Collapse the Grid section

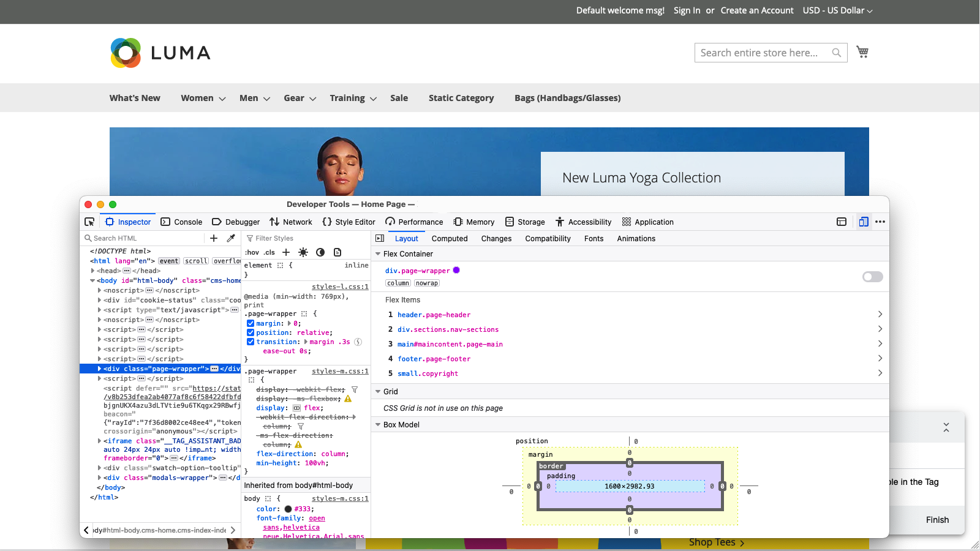click(378, 392)
